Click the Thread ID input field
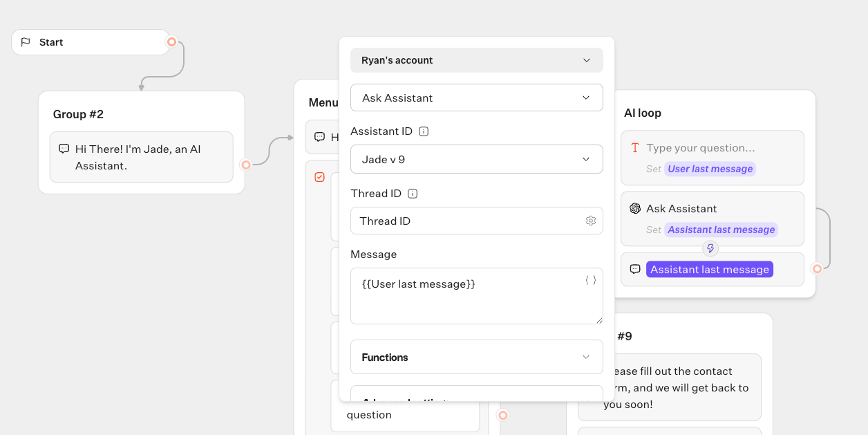The width and height of the screenshot is (868, 435). click(x=466, y=221)
